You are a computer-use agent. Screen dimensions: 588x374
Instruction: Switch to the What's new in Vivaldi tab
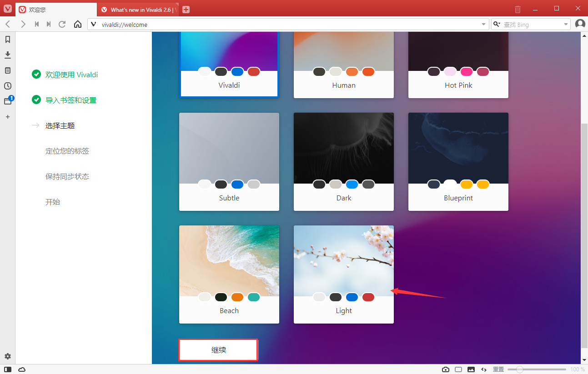pos(136,9)
